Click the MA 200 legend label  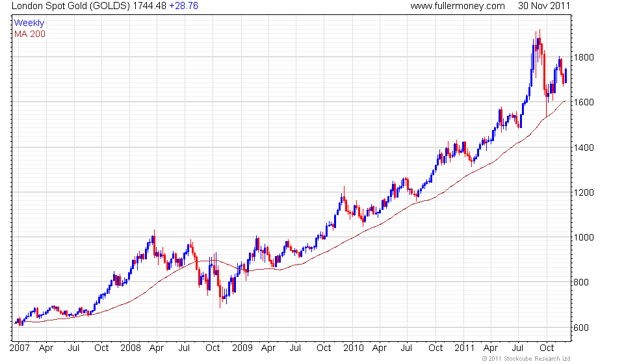point(30,34)
